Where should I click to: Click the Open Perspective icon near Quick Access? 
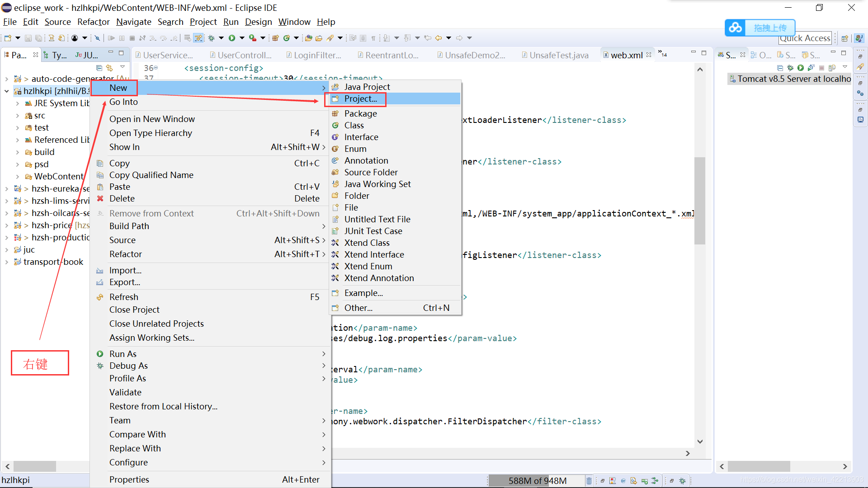pos(844,38)
